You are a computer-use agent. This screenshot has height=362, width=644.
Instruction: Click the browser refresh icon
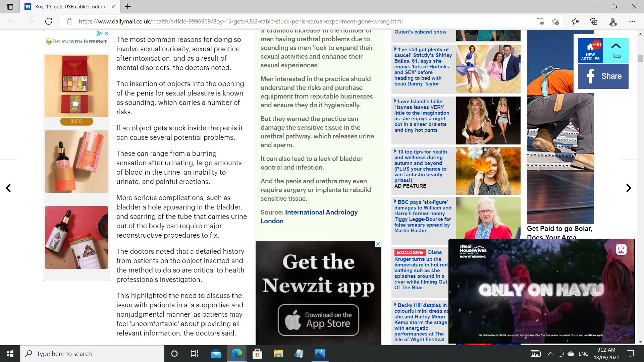pos(49,21)
